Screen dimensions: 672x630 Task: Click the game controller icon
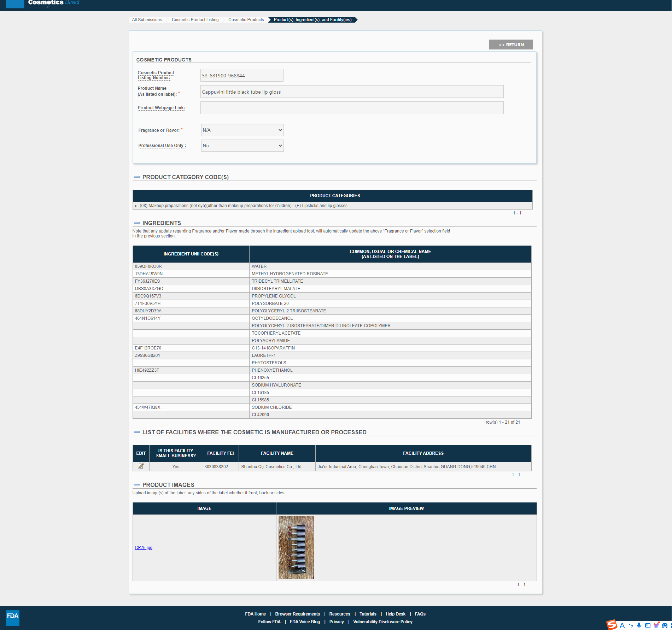[x=665, y=625]
